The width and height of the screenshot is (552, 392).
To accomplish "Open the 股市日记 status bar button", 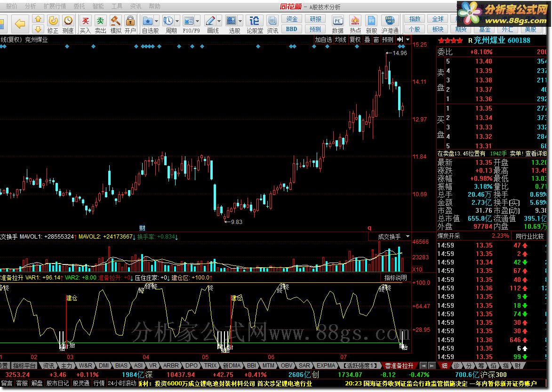I will [x=57, y=383].
